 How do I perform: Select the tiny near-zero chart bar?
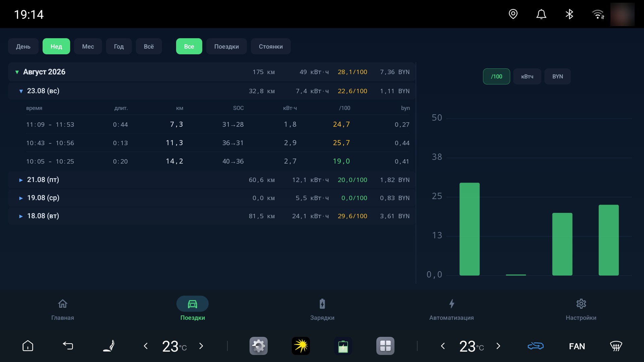pos(516,275)
